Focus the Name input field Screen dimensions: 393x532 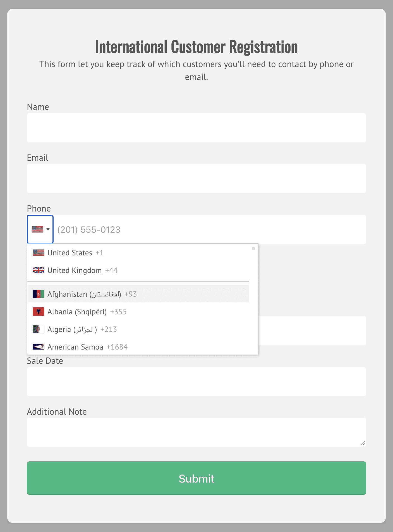click(x=196, y=128)
